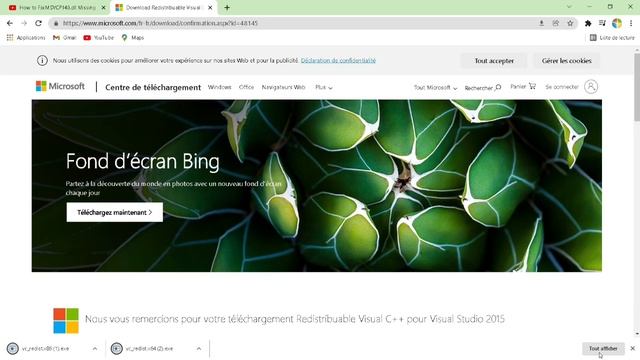Open a new tab with the plus button
This screenshot has height=360, width=640.
click(227, 7)
